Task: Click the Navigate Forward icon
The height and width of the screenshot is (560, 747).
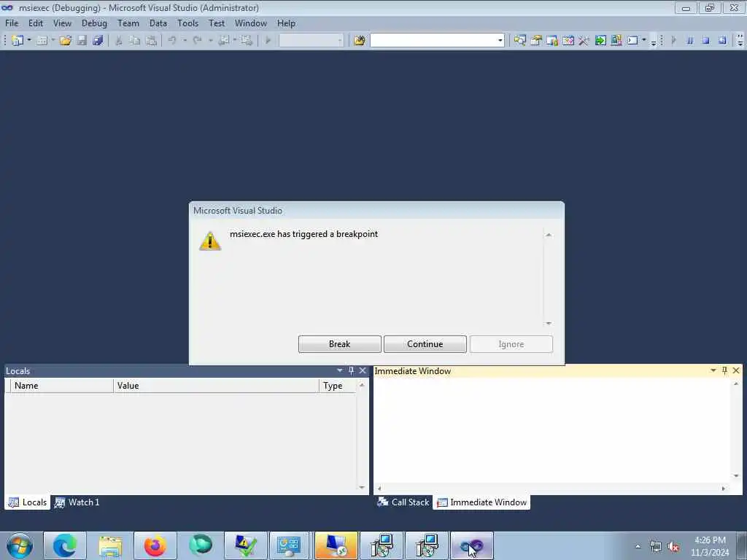Action: pos(247,41)
